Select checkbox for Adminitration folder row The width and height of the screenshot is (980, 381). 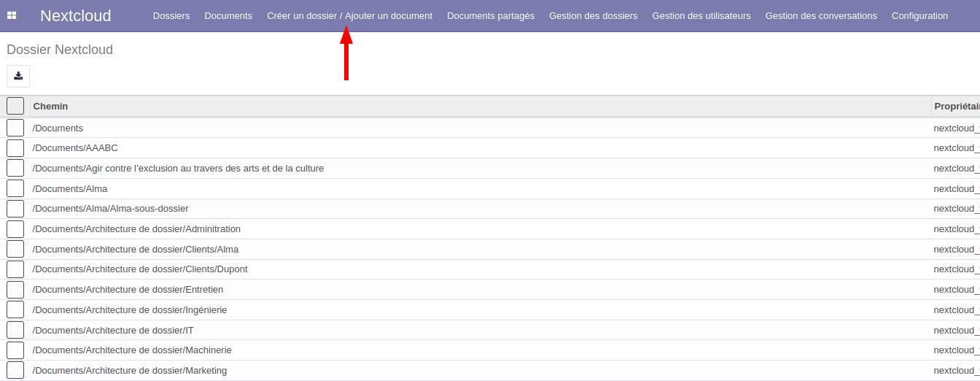pyautogui.click(x=15, y=229)
